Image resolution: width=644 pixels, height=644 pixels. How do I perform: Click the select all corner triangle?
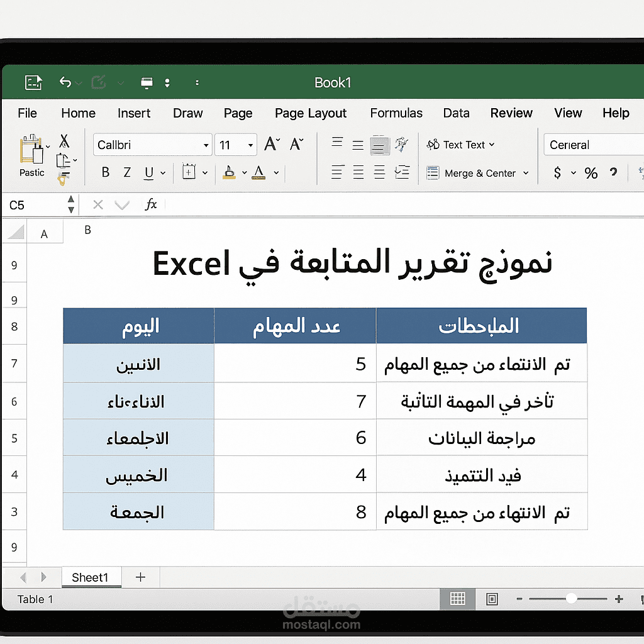[x=16, y=231]
